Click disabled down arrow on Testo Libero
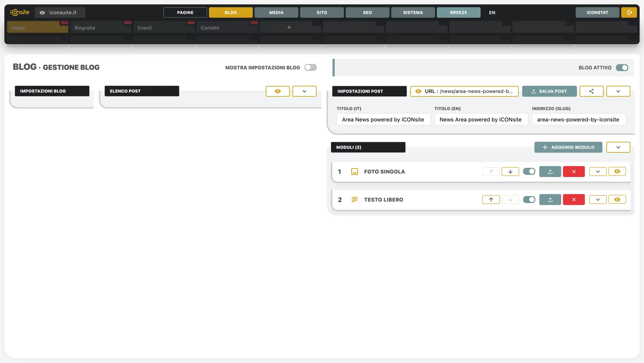644x363 pixels. (510, 200)
